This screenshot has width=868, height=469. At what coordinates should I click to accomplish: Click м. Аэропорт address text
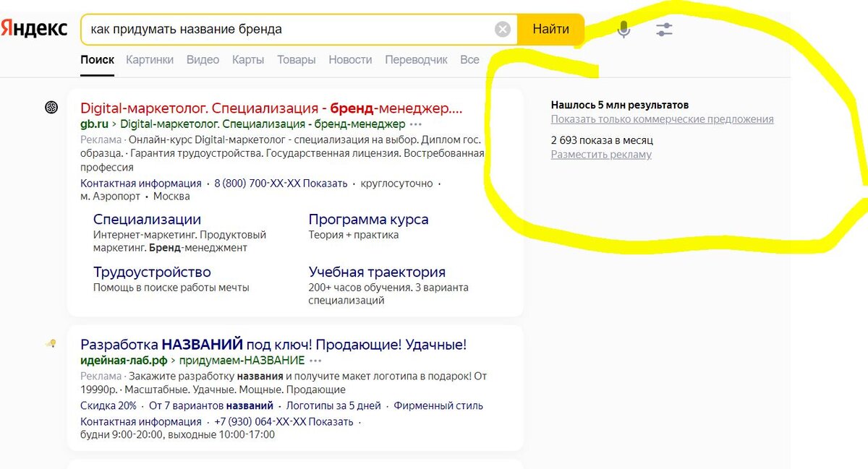[x=110, y=197]
